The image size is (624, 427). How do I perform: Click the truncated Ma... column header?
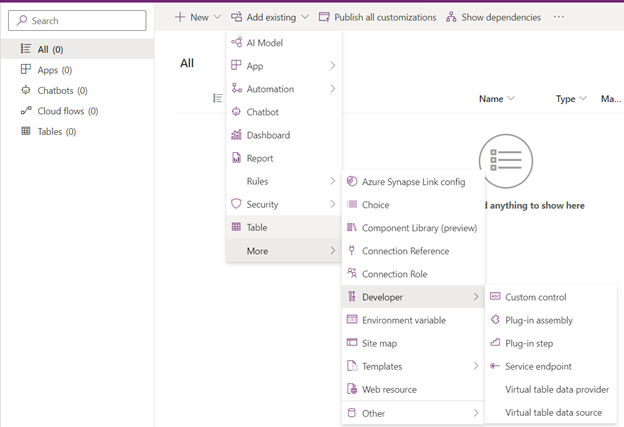[611, 98]
